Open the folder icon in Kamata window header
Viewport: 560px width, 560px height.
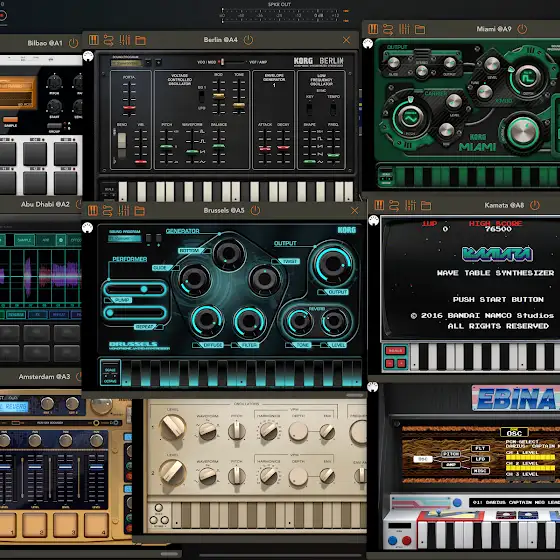(426, 205)
